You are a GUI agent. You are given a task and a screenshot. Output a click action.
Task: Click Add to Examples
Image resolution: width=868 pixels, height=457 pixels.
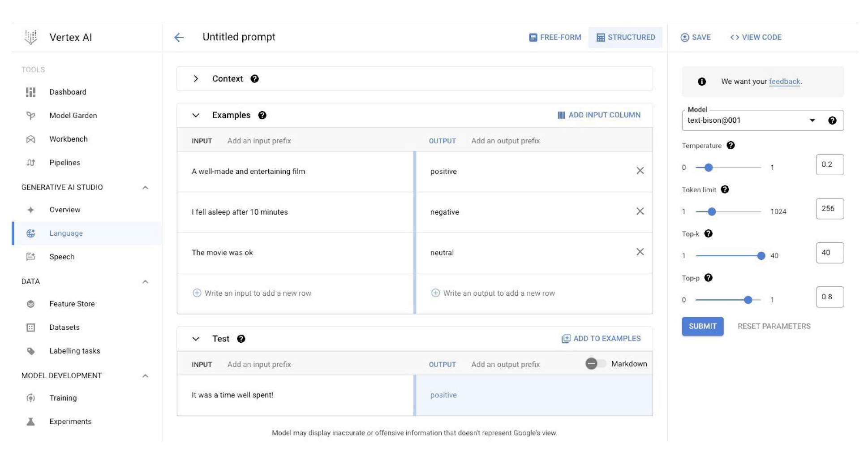point(601,339)
